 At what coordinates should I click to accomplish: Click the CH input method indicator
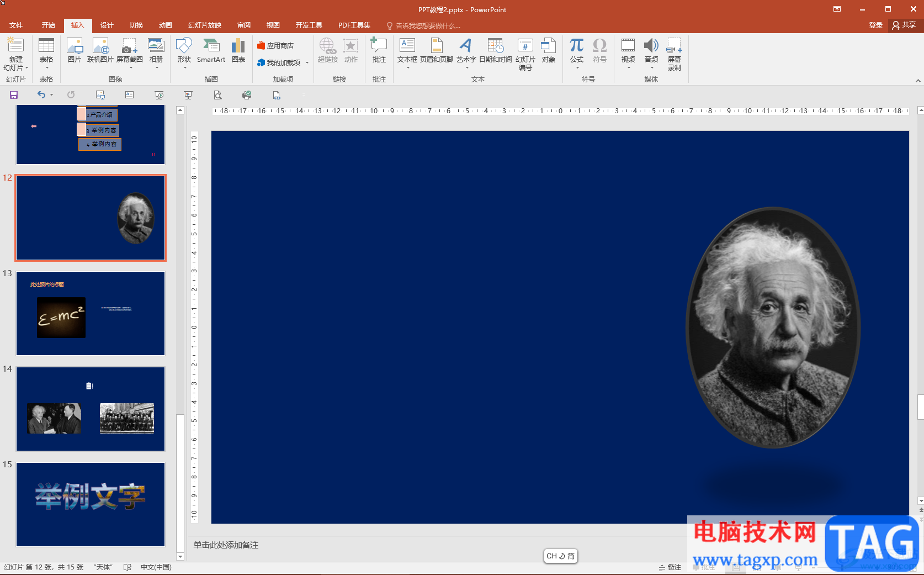click(560, 556)
